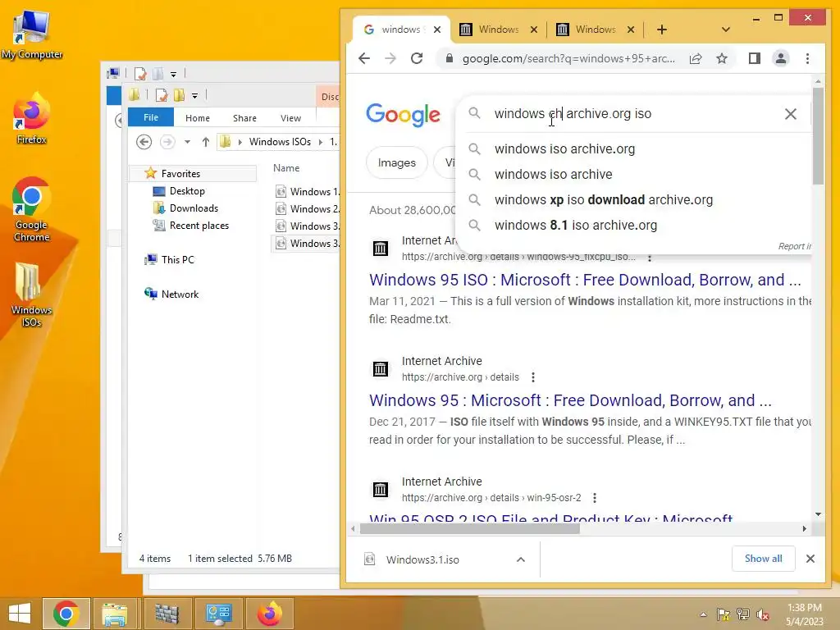
Task: Click the share page icon in address bar
Action: 696,58
